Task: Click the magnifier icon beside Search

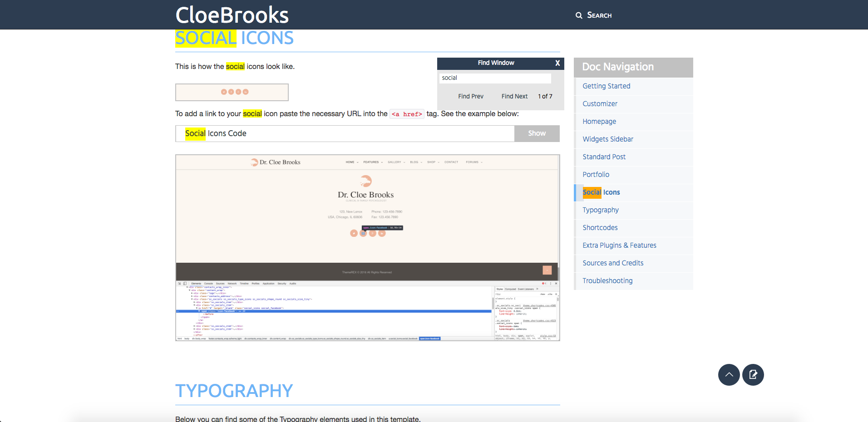Action: point(579,15)
